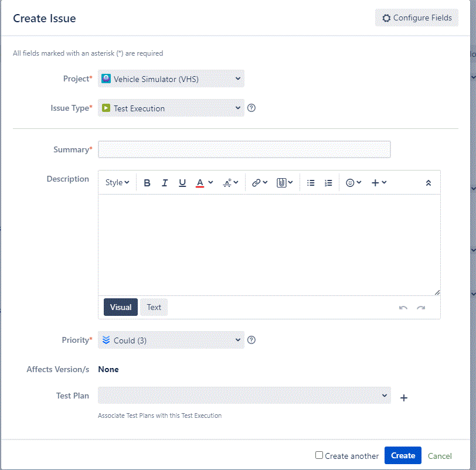Create a numbered list in the description
The height and width of the screenshot is (470, 476).
coord(328,182)
